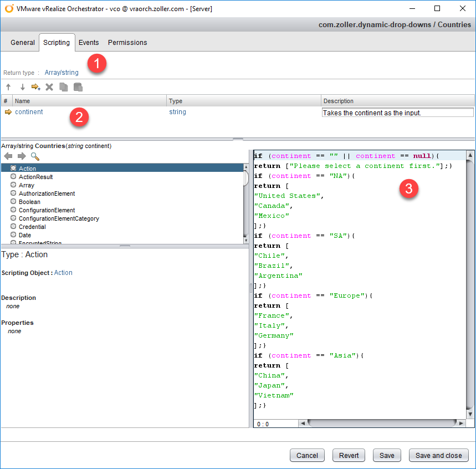
Task: Delete the selected parameter with X icon
Action: click(x=49, y=87)
